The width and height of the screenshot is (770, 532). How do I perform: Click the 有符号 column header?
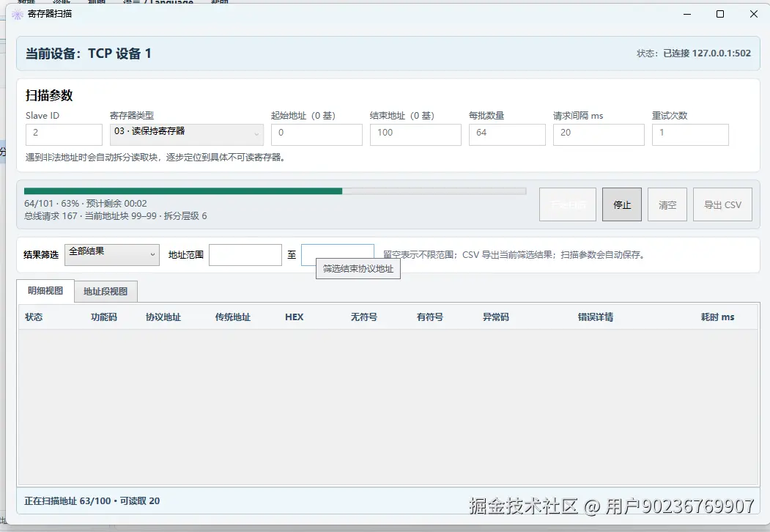(429, 317)
